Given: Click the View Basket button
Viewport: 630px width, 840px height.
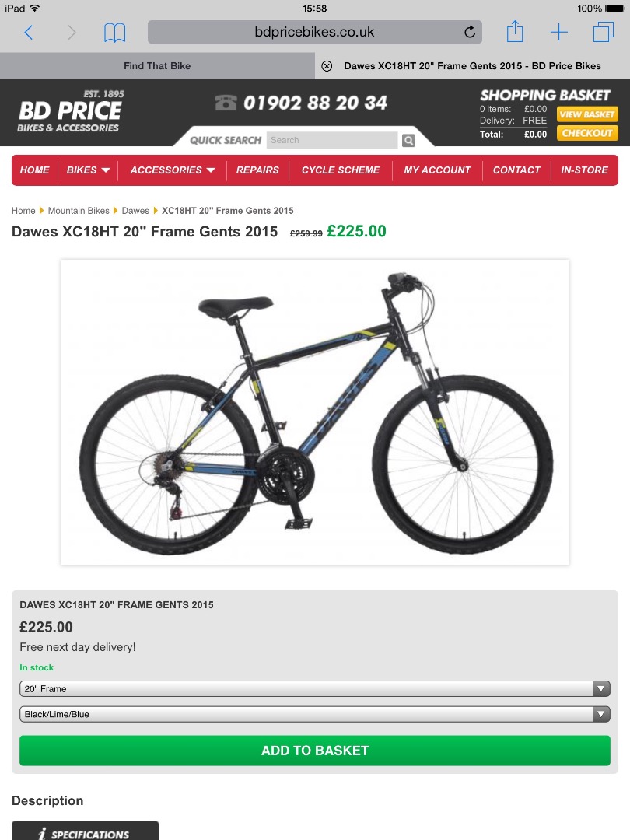Looking at the screenshot, I should click(587, 114).
